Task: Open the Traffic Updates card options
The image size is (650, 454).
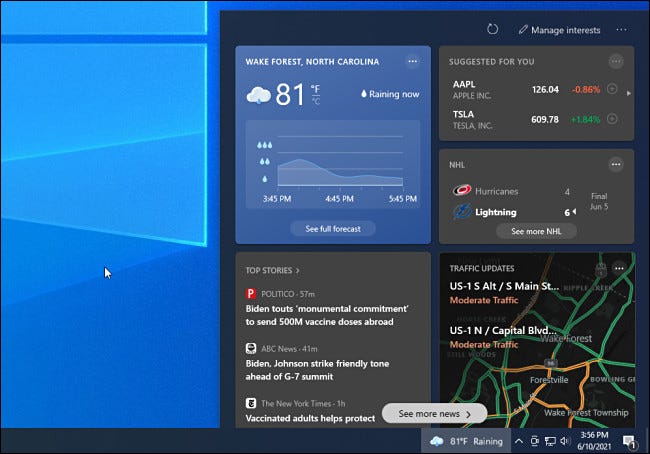Action: tap(618, 268)
